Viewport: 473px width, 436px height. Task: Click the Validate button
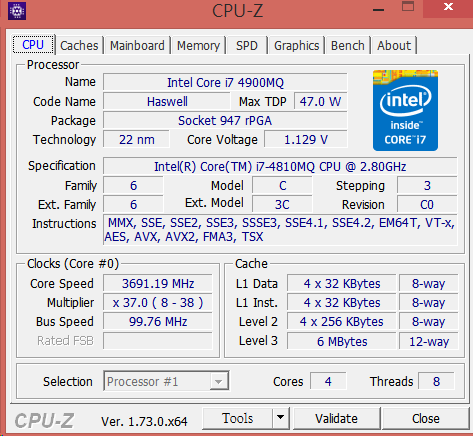click(337, 418)
